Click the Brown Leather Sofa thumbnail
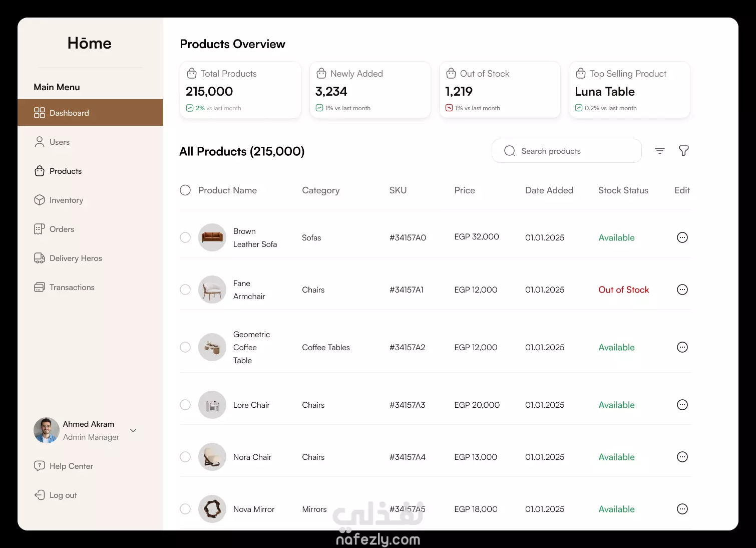 pyautogui.click(x=212, y=237)
